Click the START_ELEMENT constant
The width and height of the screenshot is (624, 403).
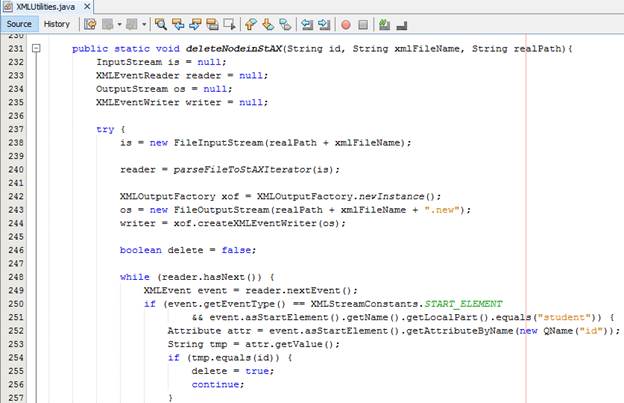pos(464,304)
